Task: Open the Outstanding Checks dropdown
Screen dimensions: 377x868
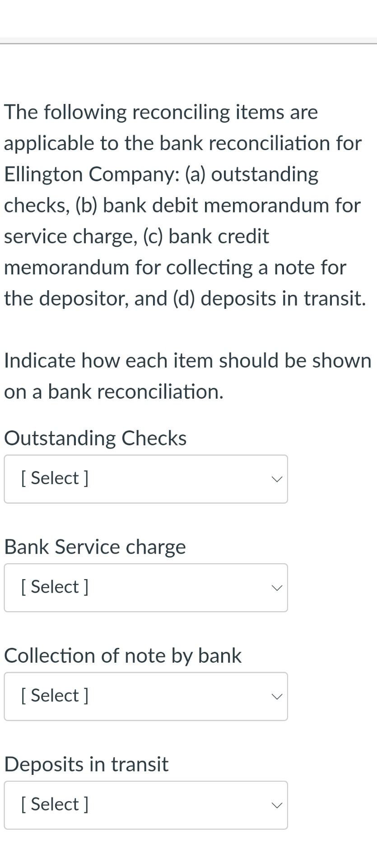Action: [x=145, y=479]
